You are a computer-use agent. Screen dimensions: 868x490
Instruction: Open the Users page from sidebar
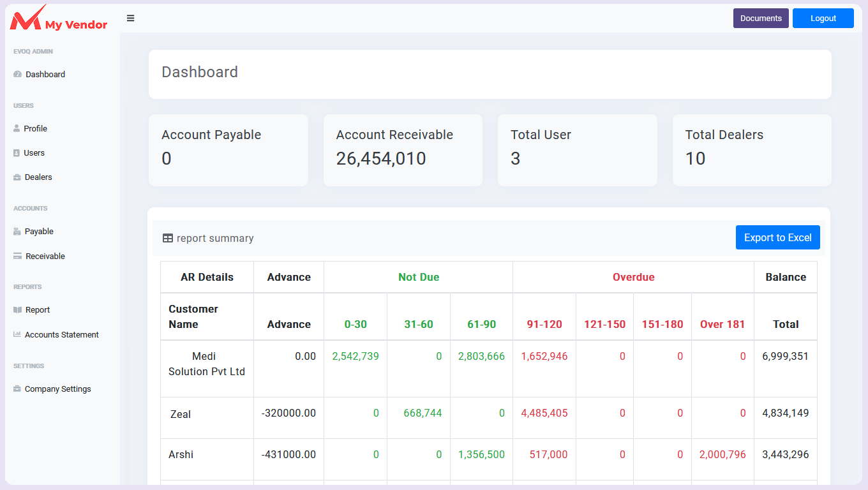coord(34,153)
